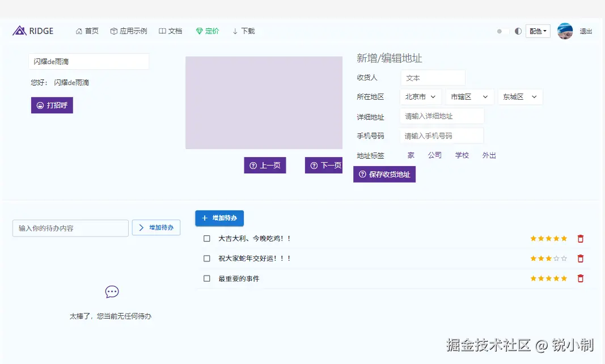Select the 学校 address tag

tap(462, 155)
